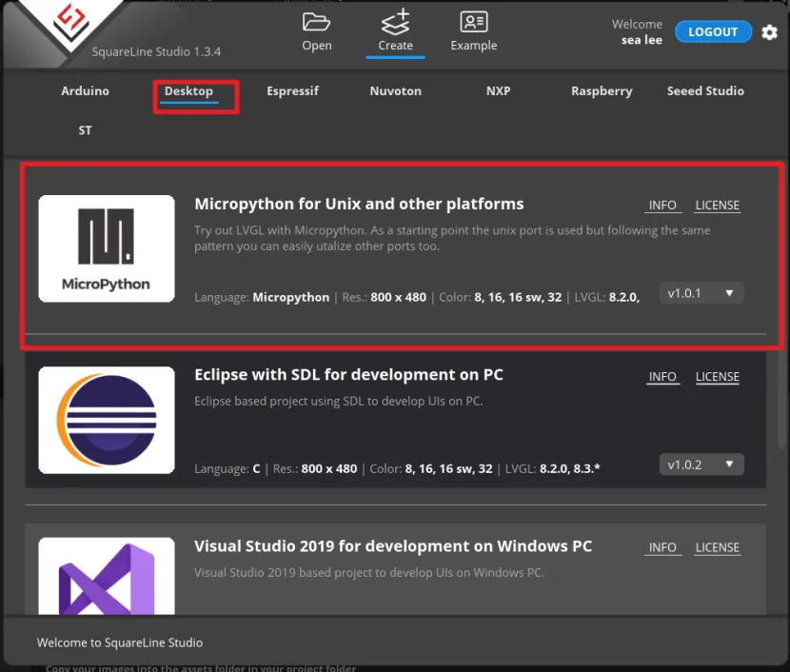Switch to the Arduino tab
This screenshot has width=790, height=672.
pos(86,91)
